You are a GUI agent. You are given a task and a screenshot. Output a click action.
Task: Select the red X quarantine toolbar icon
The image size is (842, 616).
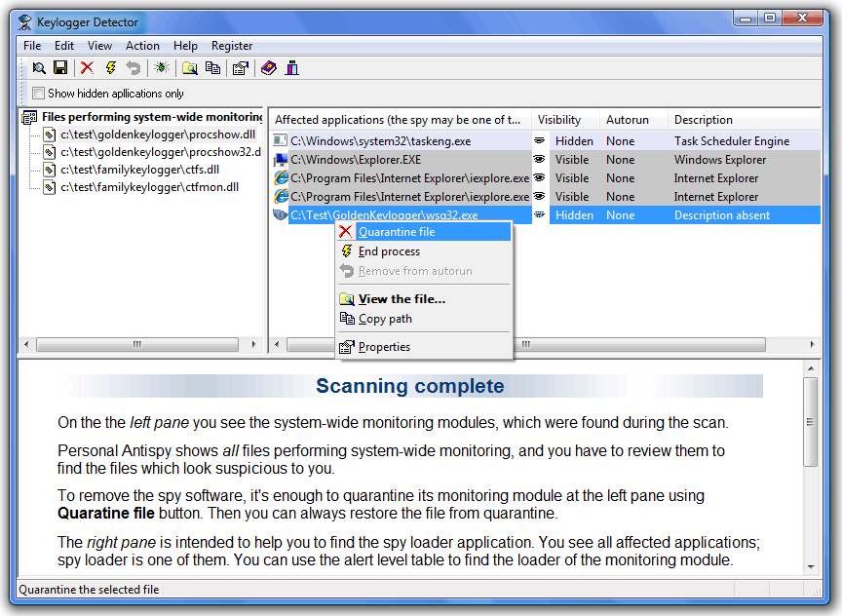(x=86, y=68)
